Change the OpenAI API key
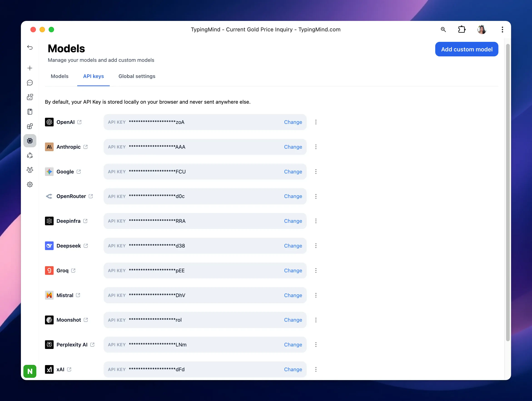 click(x=293, y=122)
